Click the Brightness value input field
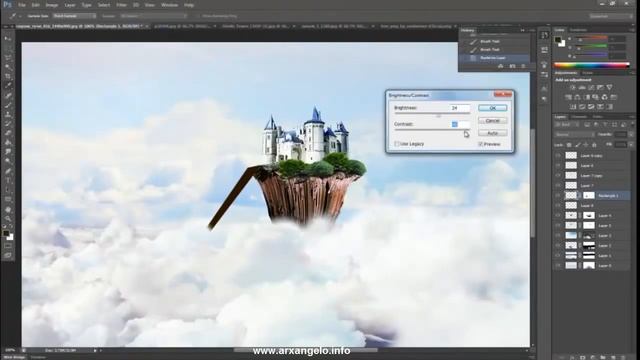 coord(460,108)
